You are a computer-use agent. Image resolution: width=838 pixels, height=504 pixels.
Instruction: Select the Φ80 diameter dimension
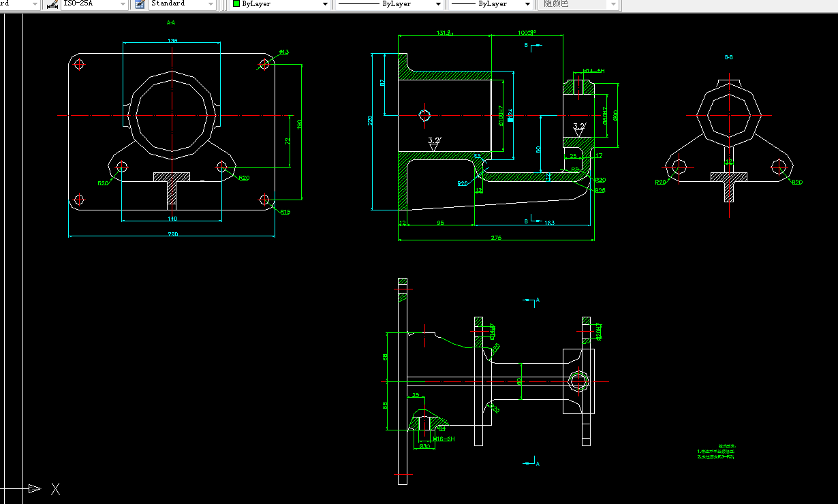tap(615, 115)
